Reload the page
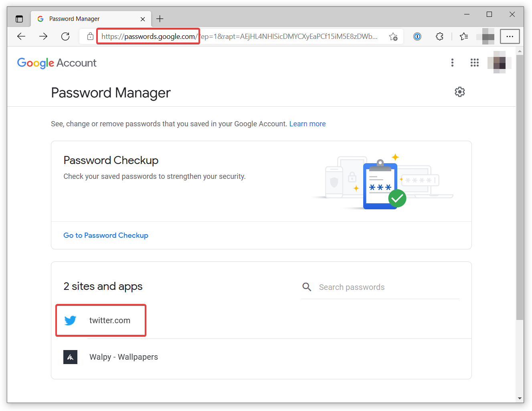532x411 pixels. (x=65, y=36)
